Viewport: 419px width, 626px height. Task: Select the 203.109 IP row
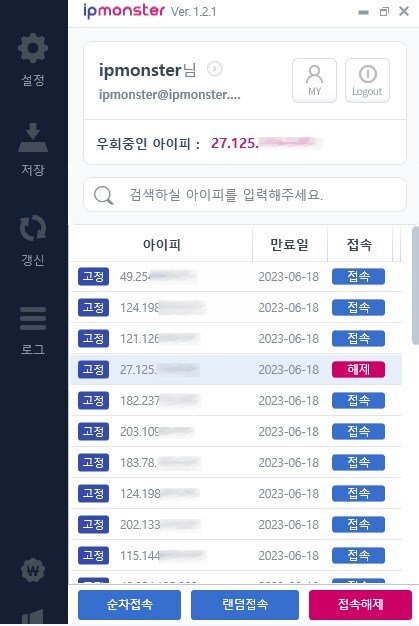(236, 432)
